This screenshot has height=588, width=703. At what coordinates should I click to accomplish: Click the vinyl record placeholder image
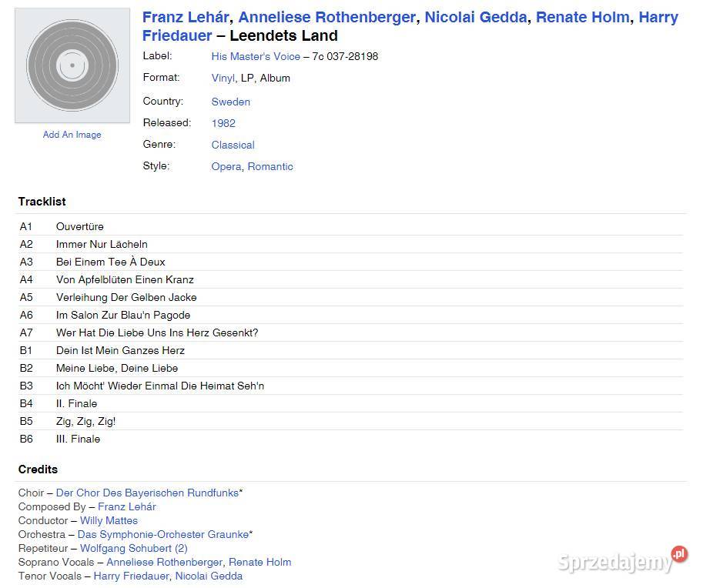click(x=72, y=65)
